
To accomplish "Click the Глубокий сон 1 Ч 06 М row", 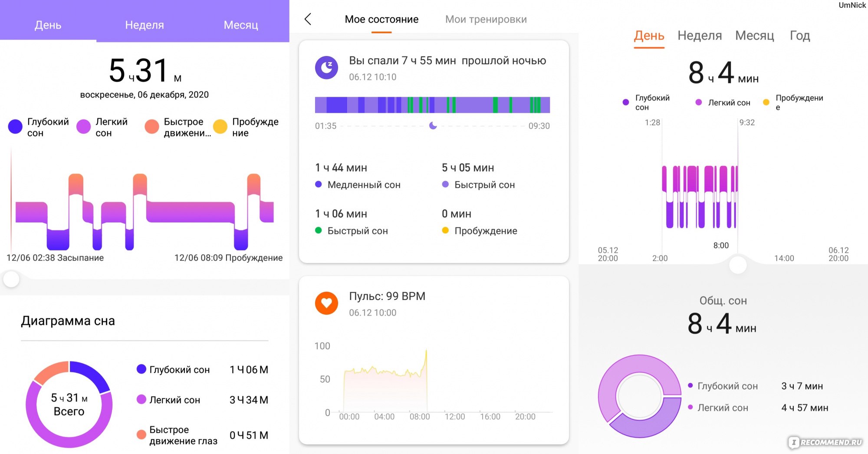I will pyautogui.click(x=202, y=369).
